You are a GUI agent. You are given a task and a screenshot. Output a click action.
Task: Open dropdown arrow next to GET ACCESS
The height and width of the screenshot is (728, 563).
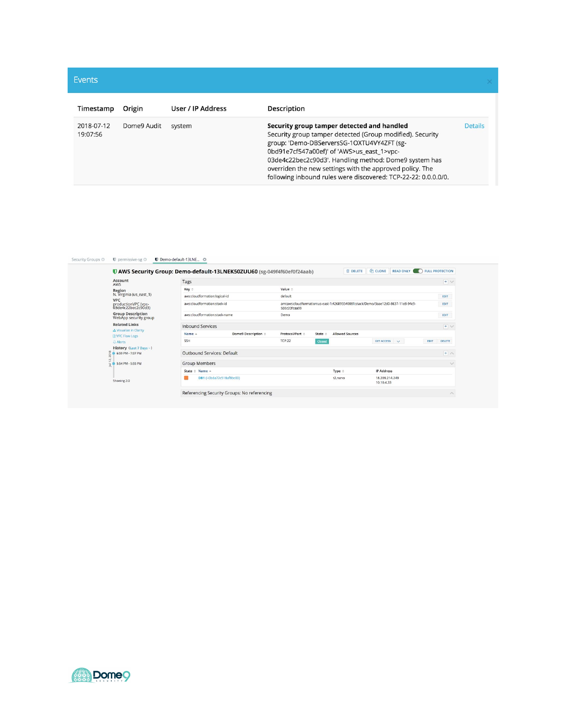pyautogui.click(x=398, y=341)
